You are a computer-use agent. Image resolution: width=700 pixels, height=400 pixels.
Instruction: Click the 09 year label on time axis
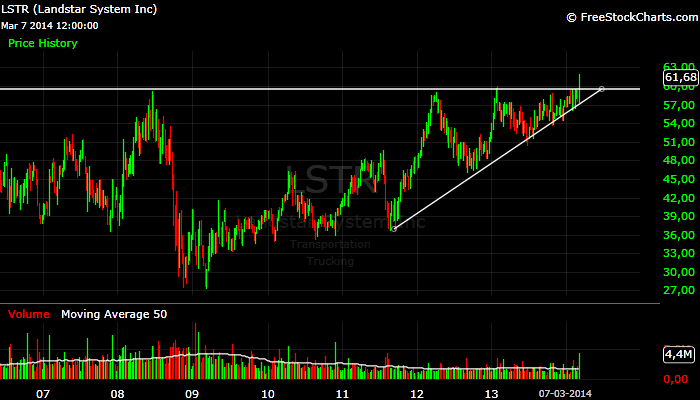tap(192, 394)
